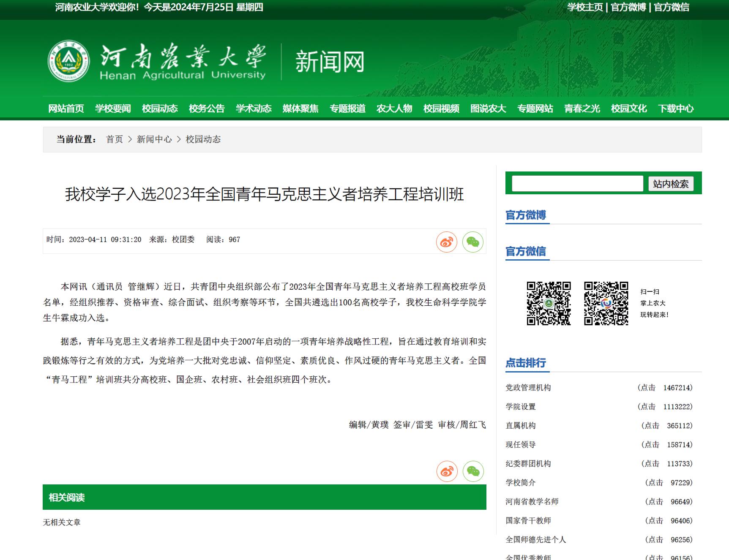Open the 学校要闻 navigation menu item
This screenshot has width=729, height=560.
point(113,109)
